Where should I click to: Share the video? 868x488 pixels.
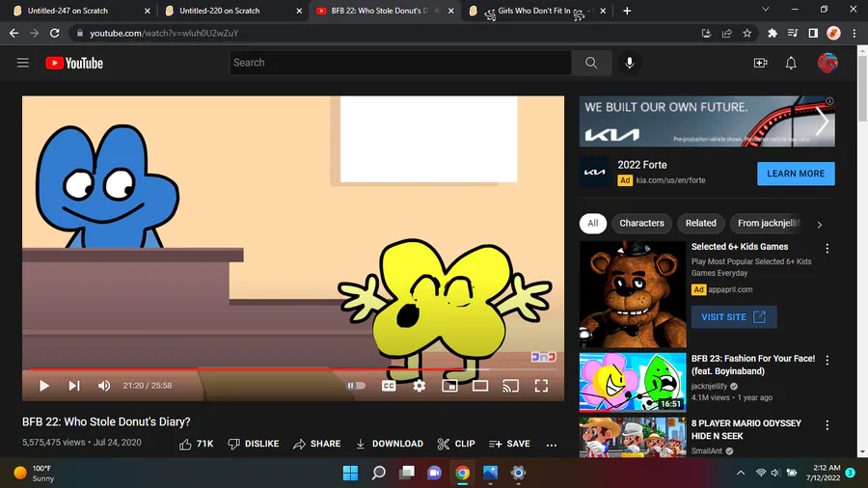[x=317, y=444]
